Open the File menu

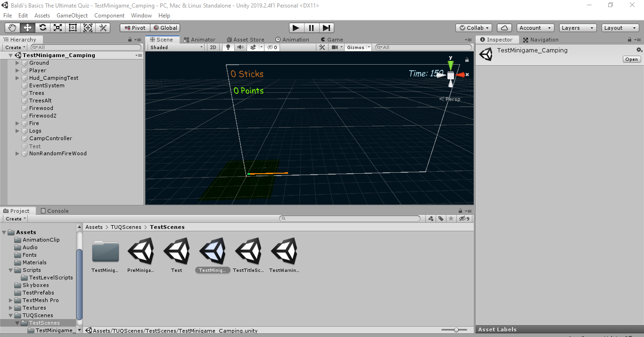pyautogui.click(x=8, y=15)
